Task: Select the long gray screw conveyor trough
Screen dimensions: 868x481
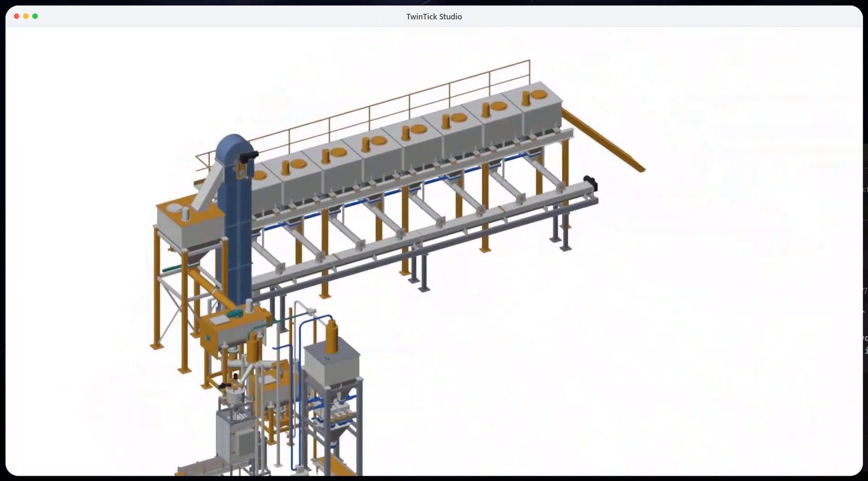Action: tap(423, 236)
